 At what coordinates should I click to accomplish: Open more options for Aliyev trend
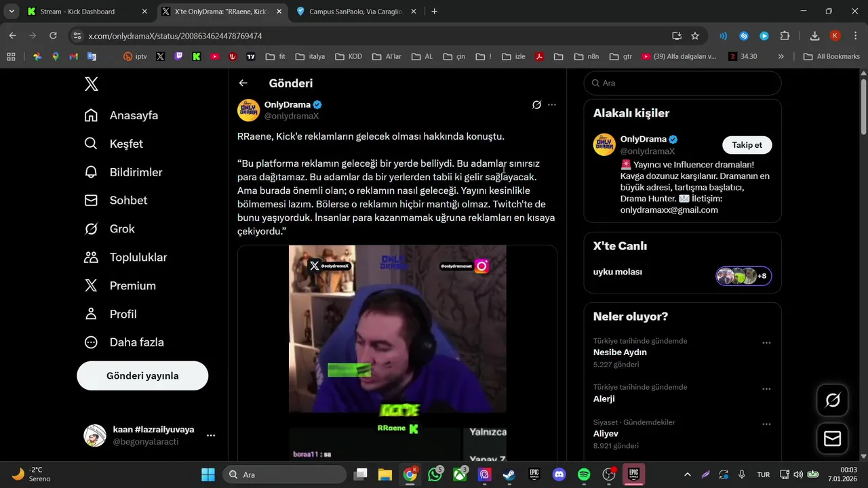766,424
